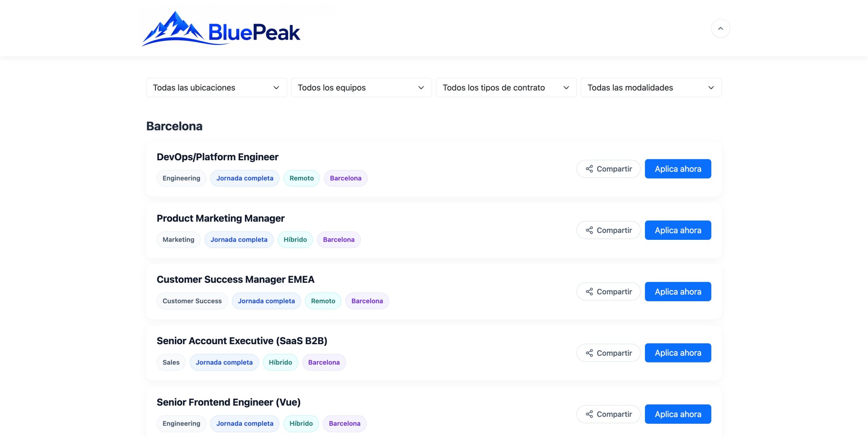Image resolution: width=868 pixels, height=437 pixels.
Task: Click the Remoto tag on DevOps/Platform Engineer
Action: click(x=301, y=178)
